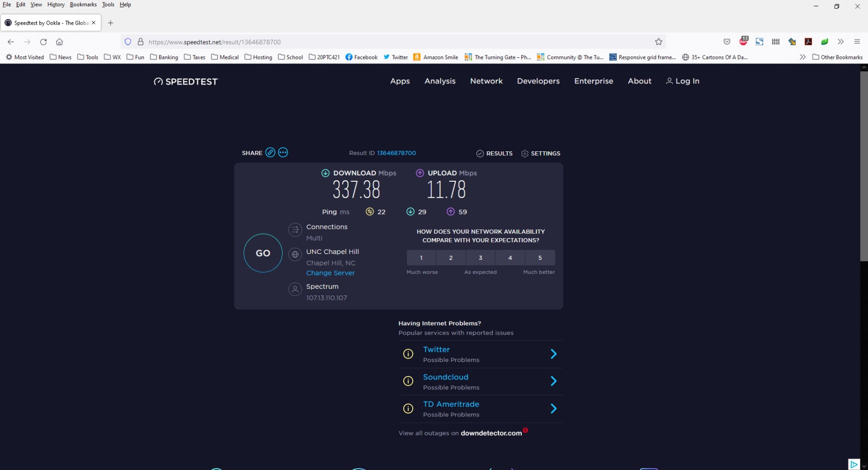Image resolution: width=868 pixels, height=470 pixels.
Task: Show more bookmarks overflow chevron
Action: (802, 57)
